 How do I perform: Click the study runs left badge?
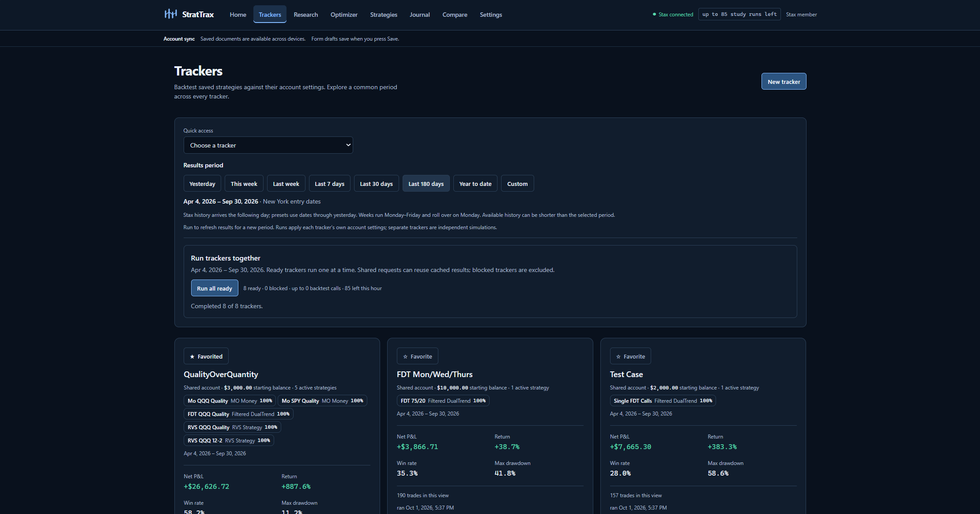tap(739, 14)
